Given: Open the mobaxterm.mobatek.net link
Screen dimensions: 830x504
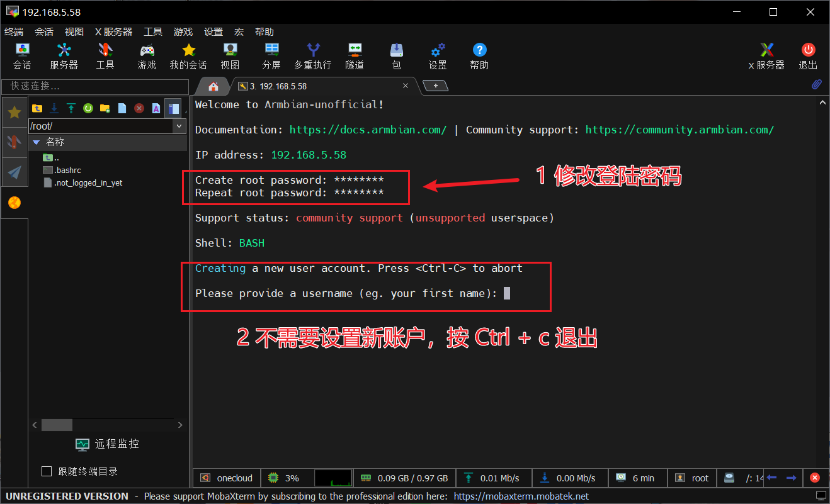Looking at the screenshot, I should [x=521, y=496].
